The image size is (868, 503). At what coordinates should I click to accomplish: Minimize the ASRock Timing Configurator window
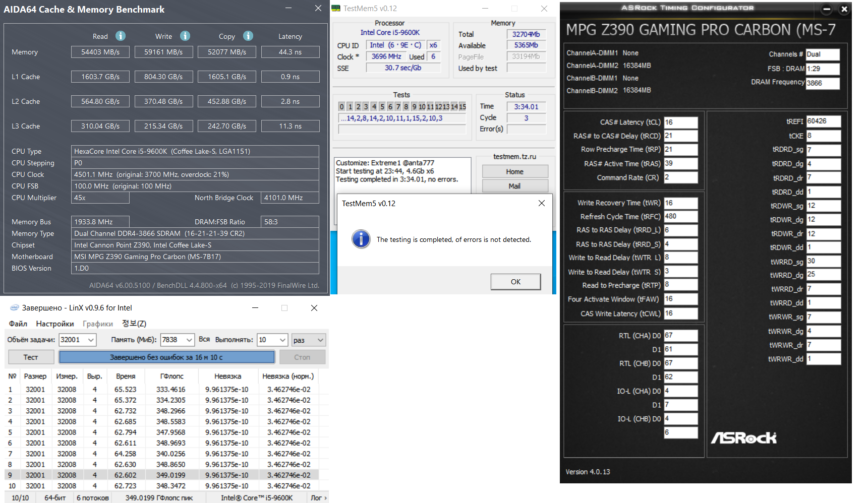tap(827, 9)
